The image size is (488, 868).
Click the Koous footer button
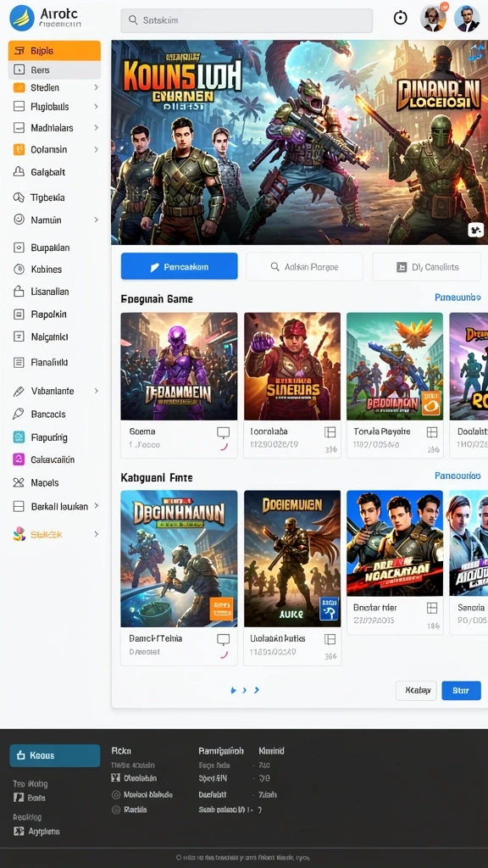coord(55,755)
